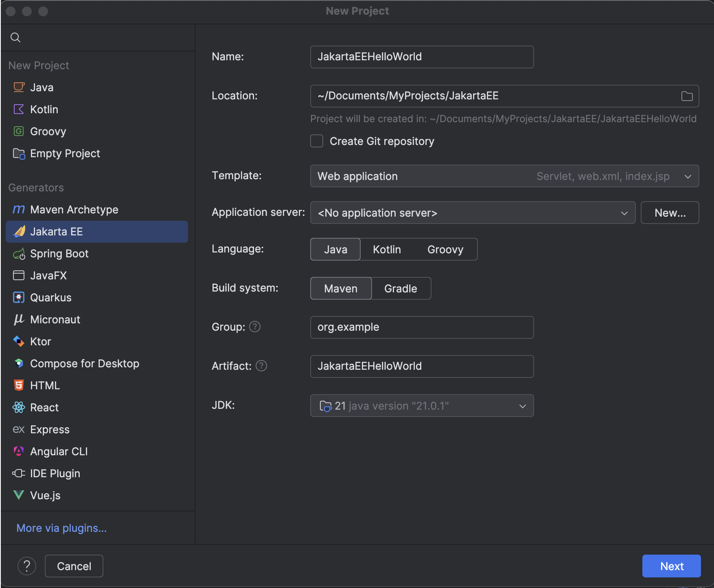Click the Spring Boot generator icon

(19, 254)
